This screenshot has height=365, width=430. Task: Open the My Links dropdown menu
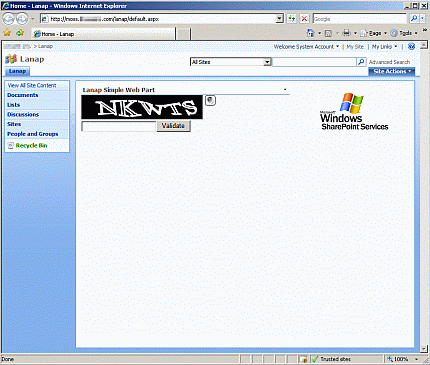pyautogui.click(x=384, y=47)
